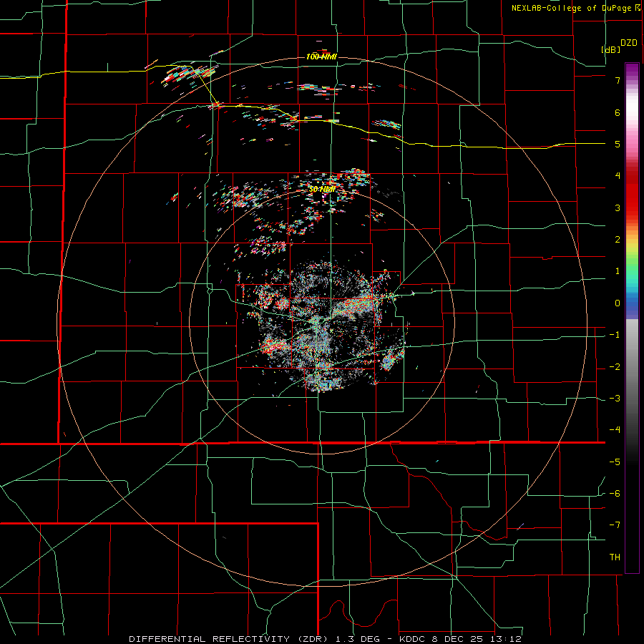
Task: Select the 2 value on the dB scale
Action: 618,240
